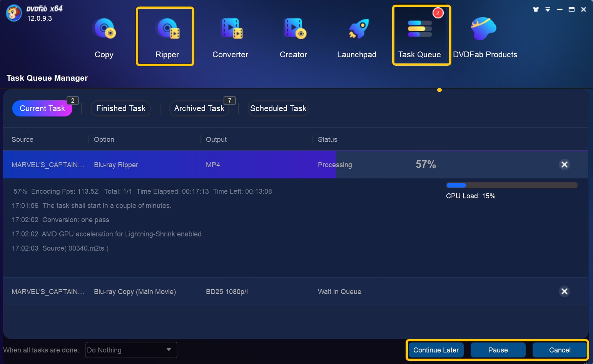Click the BD25 1080p/i output cell
The width and height of the screenshot is (593, 364).
(227, 292)
